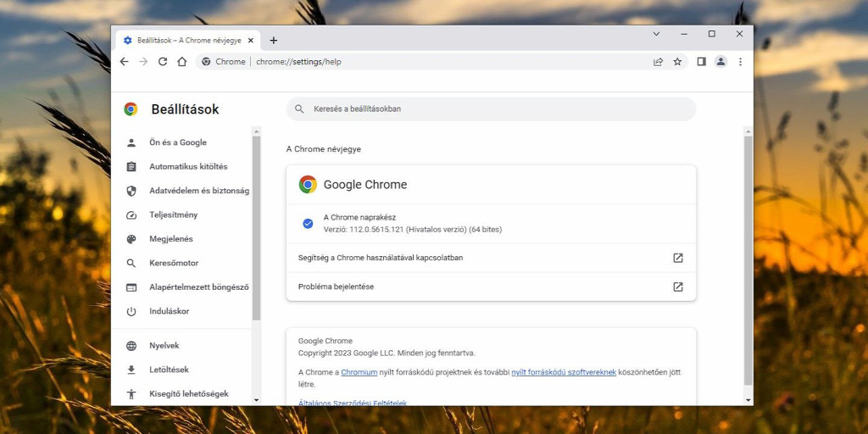
Task: Go to the home page icon
Action: pyautogui.click(x=182, y=62)
